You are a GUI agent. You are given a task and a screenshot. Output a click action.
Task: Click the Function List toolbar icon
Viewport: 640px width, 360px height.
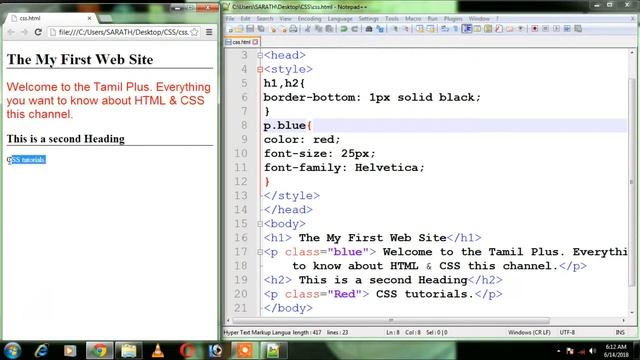point(498,29)
